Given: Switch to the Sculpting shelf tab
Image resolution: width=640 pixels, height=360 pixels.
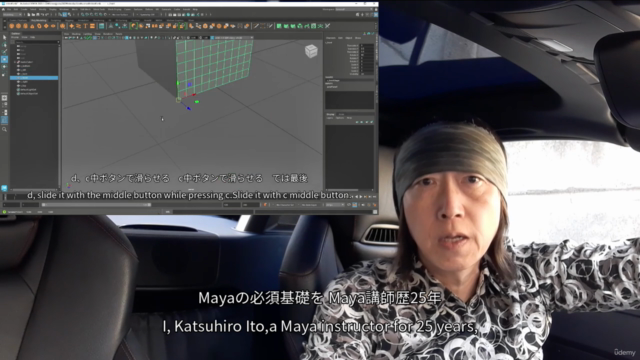Looking at the screenshot, I should click(56, 20).
